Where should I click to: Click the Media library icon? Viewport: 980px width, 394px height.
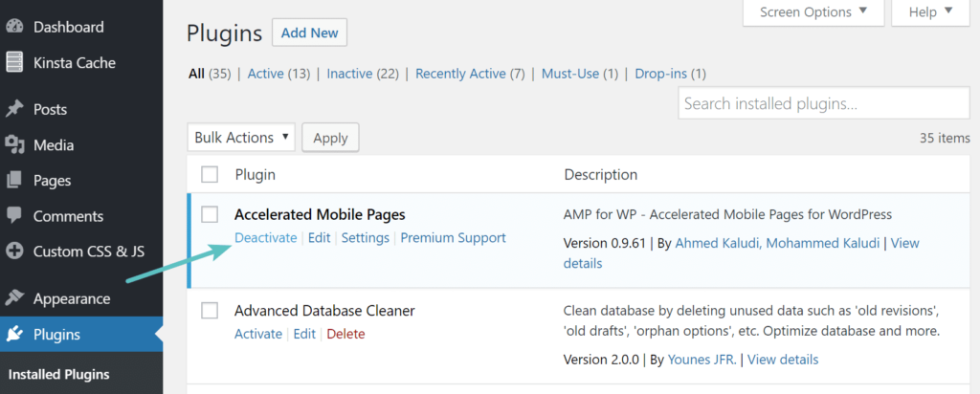pos(14,145)
